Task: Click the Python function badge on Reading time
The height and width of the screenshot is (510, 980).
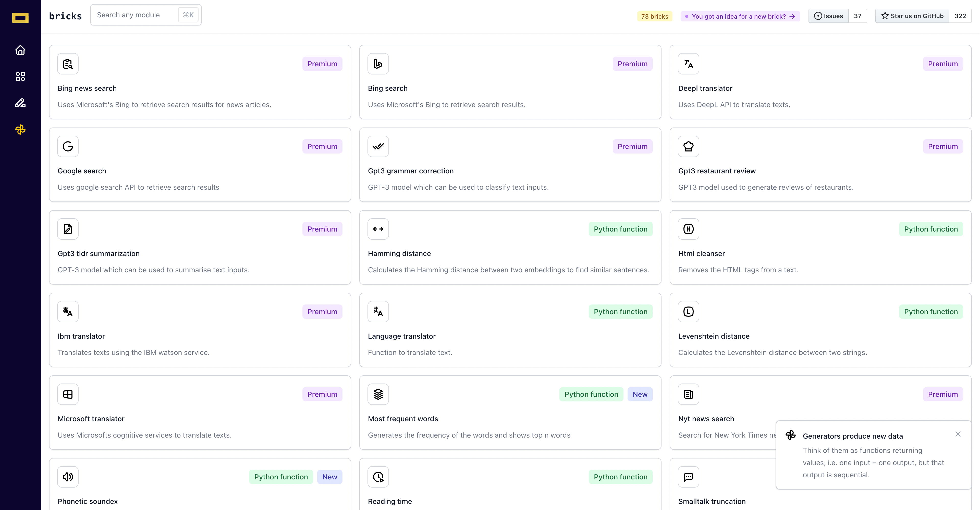Action: pos(620,477)
